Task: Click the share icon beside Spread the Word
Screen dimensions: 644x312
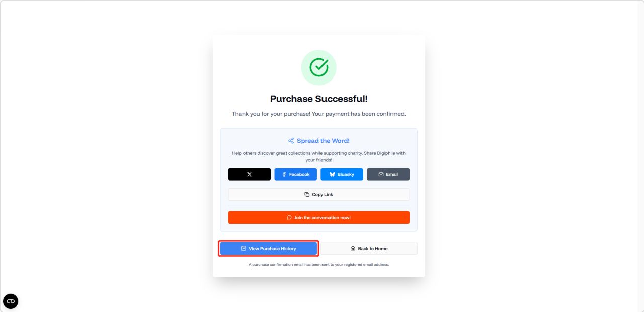Action: 291,141
